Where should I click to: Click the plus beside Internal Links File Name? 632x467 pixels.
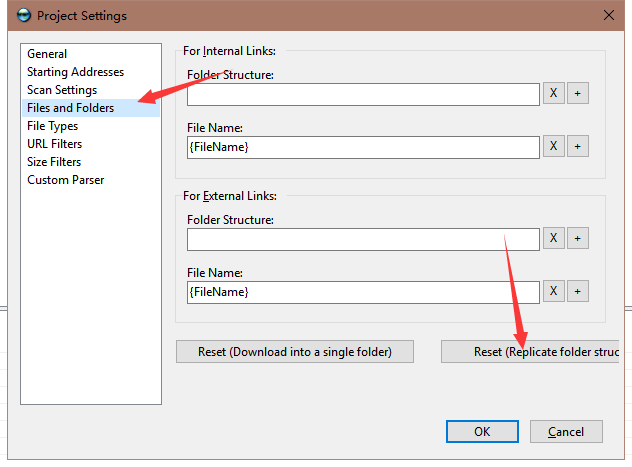578,146
